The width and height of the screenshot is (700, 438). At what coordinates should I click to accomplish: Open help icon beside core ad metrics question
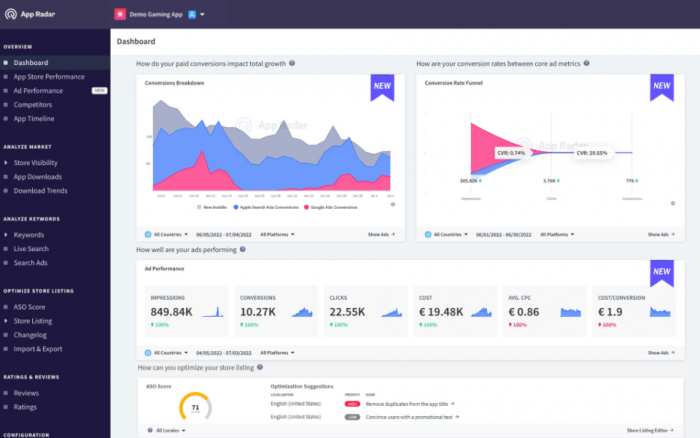586,63
